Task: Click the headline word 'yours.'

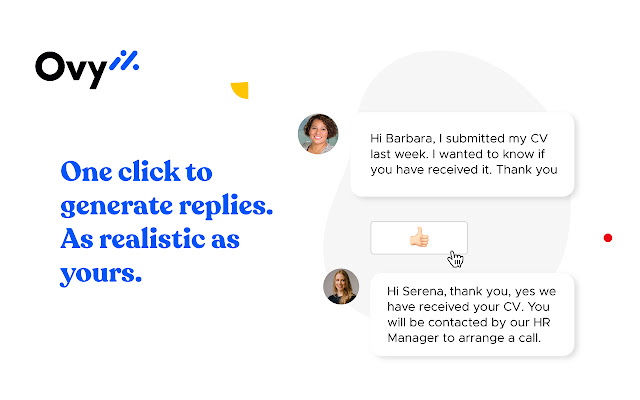Action: (101, 274)
